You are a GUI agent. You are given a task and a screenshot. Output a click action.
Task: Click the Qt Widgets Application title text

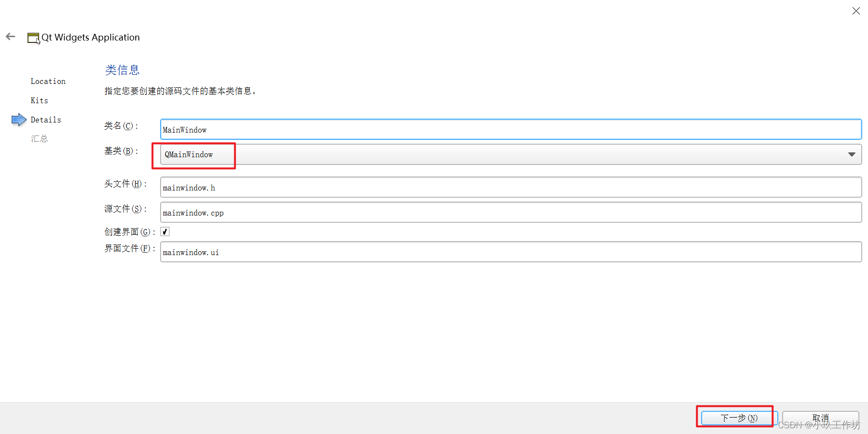pos(91,37)
